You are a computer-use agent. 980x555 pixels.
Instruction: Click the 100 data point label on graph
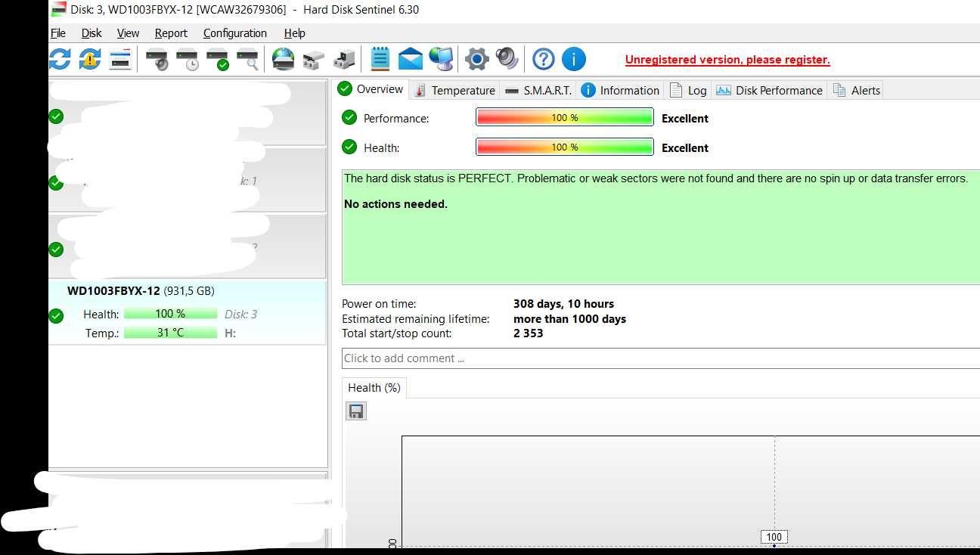tap(774, 537)
